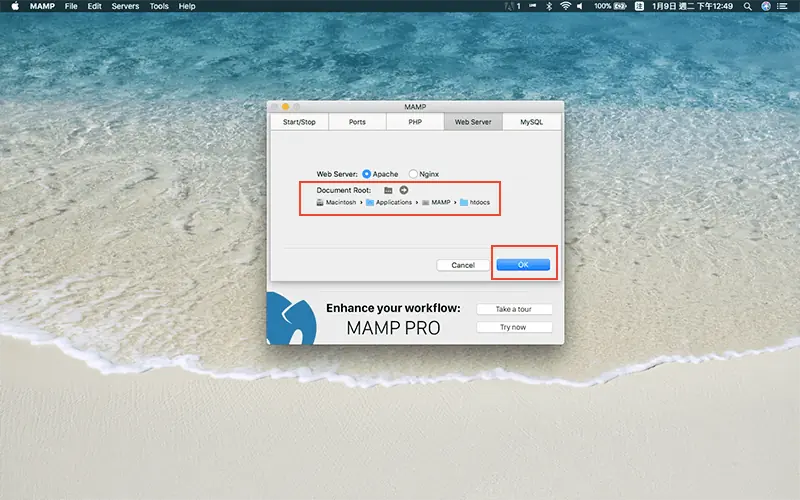Click the date and time clock

click(x=692, y=6)
